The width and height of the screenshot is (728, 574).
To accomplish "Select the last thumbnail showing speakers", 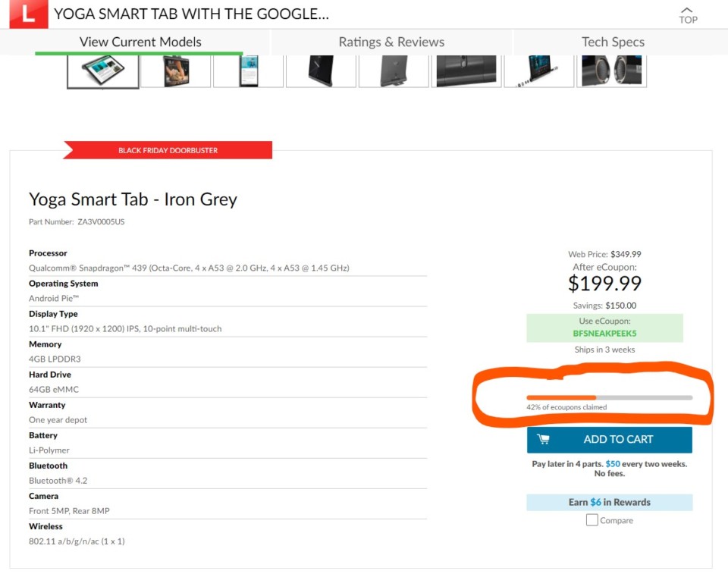I will coord(611,71).
